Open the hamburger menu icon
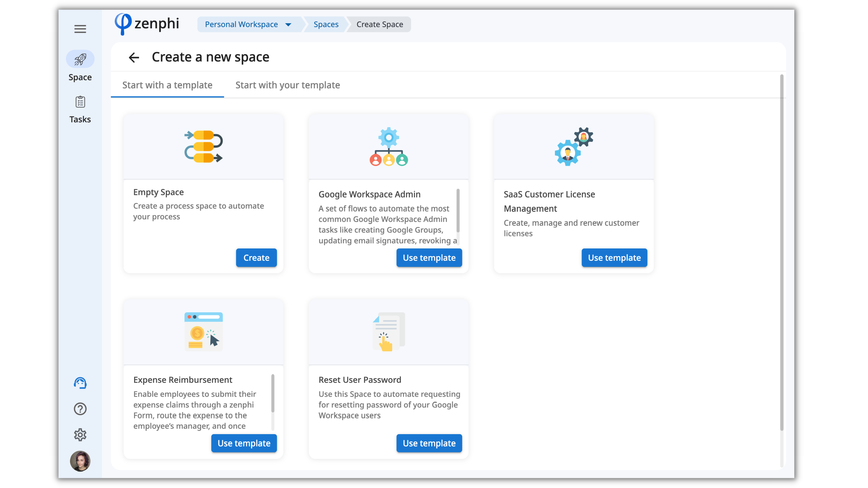 (80, 29)
